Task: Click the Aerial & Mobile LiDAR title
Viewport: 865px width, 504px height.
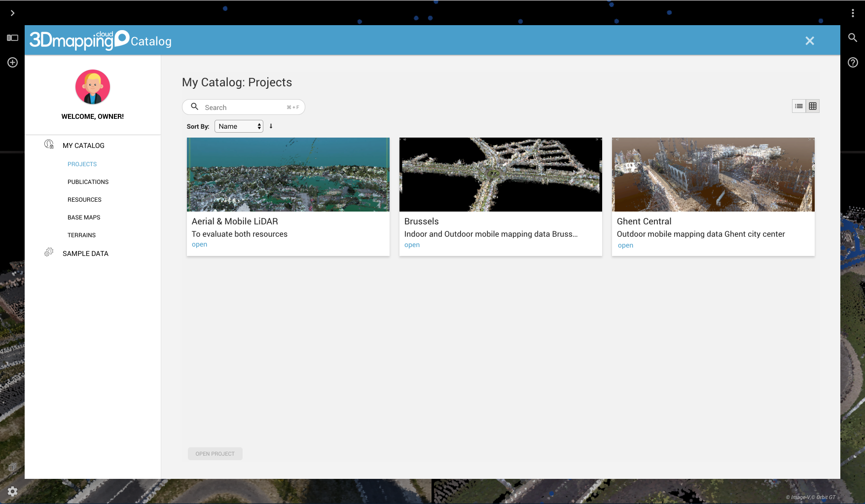Action: [x=235, y=221]
